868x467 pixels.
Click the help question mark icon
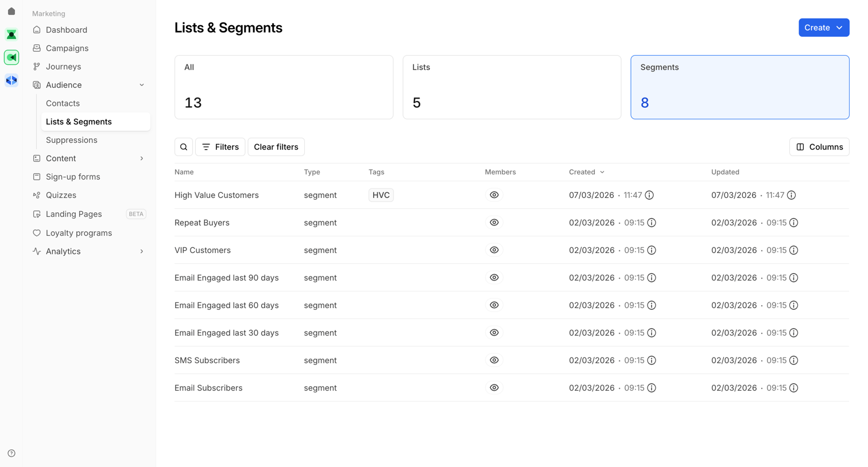[11, 453]
